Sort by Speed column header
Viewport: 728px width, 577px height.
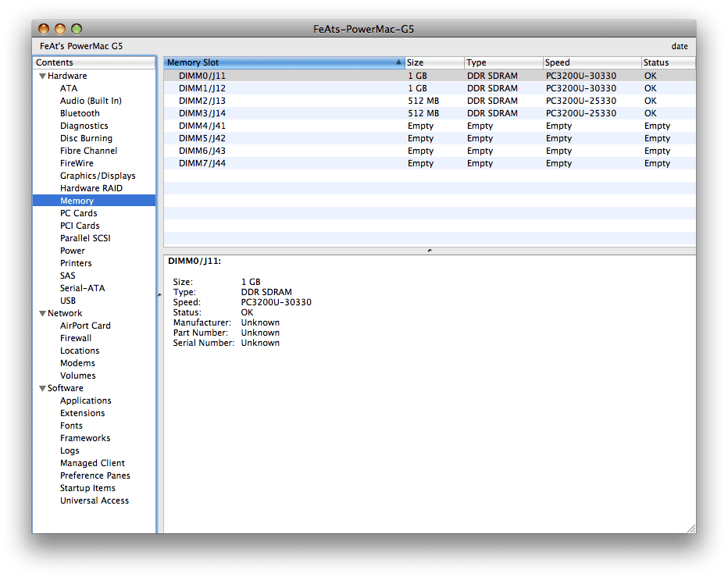point(592,62)
